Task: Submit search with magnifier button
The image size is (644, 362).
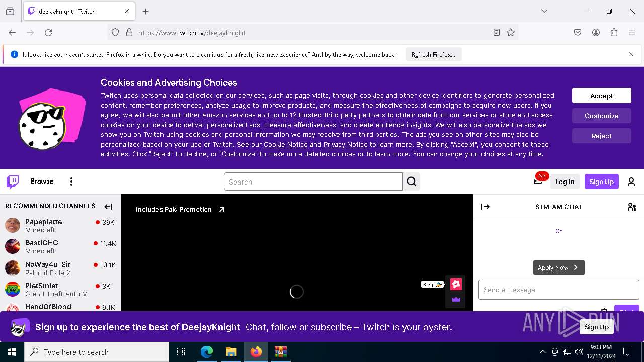Action: coord(412,182)
